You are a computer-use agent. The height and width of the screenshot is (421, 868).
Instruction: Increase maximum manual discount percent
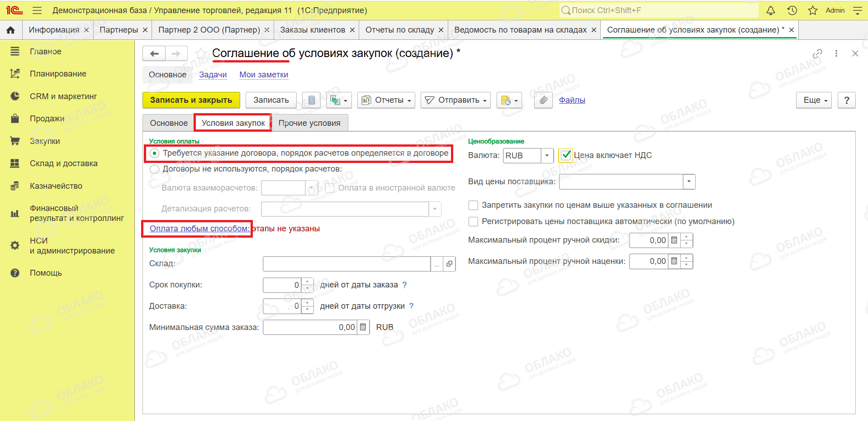[x=686, y=237]
